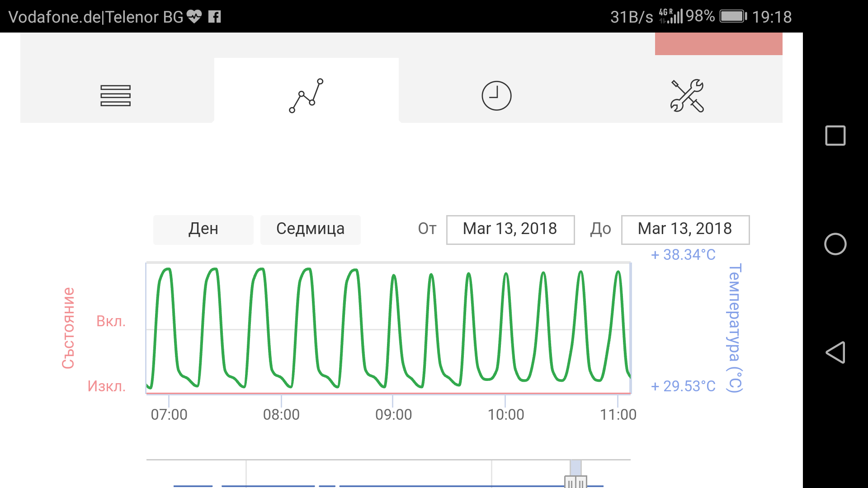The width and height of the screenshot is (868, 488).
Task: Tap the heart-rate icon in the status bar
Action: [194, 16]
